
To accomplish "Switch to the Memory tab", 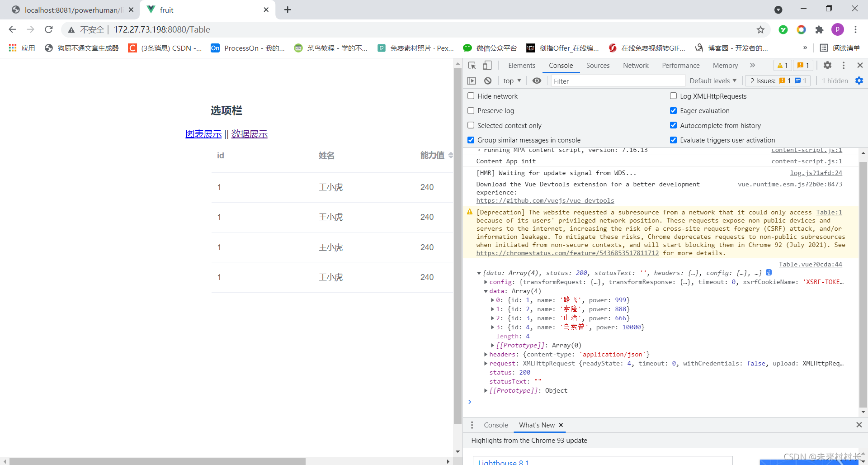I will tap(725, 66).
